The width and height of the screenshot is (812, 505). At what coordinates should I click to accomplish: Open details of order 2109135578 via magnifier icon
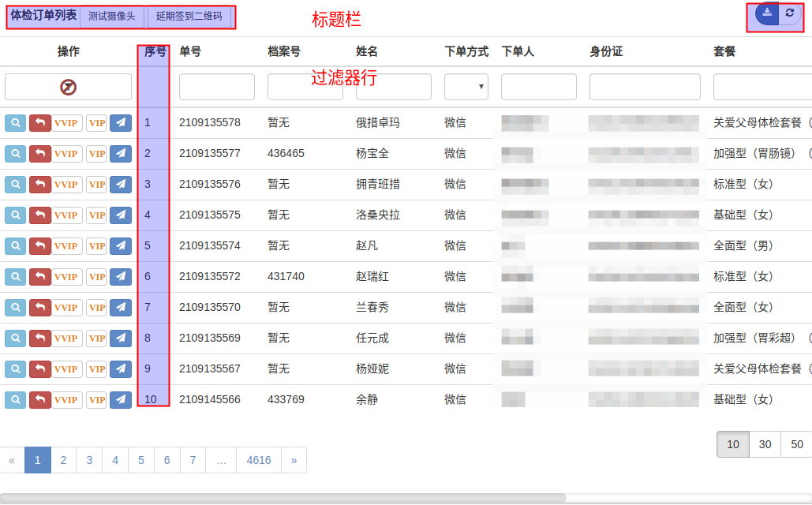tap(15, 122)
